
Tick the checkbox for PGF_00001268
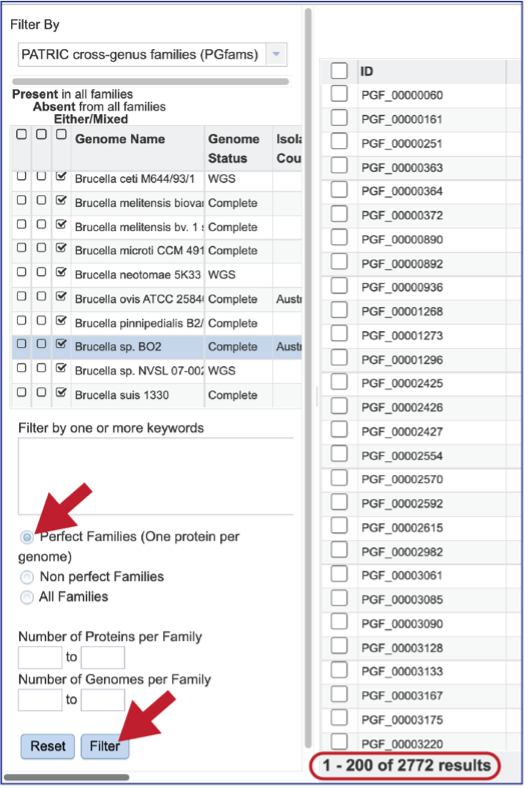coord(339,310)
